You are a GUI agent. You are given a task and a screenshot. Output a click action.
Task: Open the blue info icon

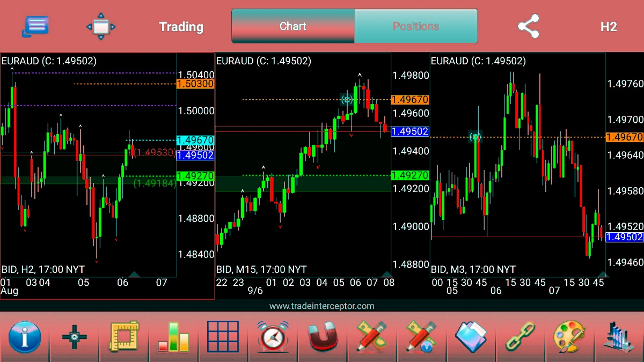pos(24,337)
